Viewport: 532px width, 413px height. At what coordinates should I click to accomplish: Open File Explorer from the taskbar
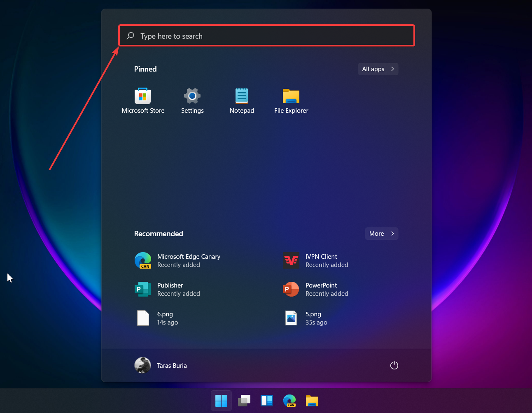point(312,400)
